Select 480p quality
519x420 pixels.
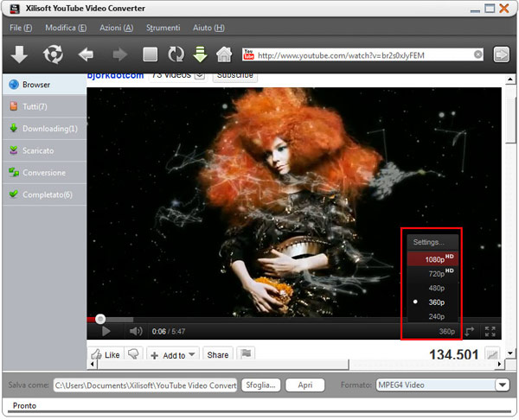(433, 288)
